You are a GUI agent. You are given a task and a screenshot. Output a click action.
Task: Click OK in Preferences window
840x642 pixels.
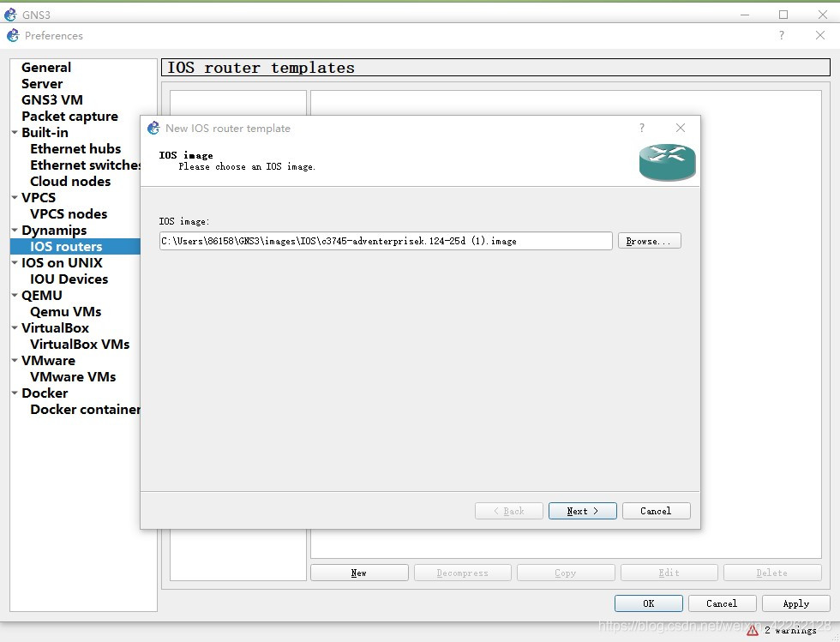tap(649, 603)
